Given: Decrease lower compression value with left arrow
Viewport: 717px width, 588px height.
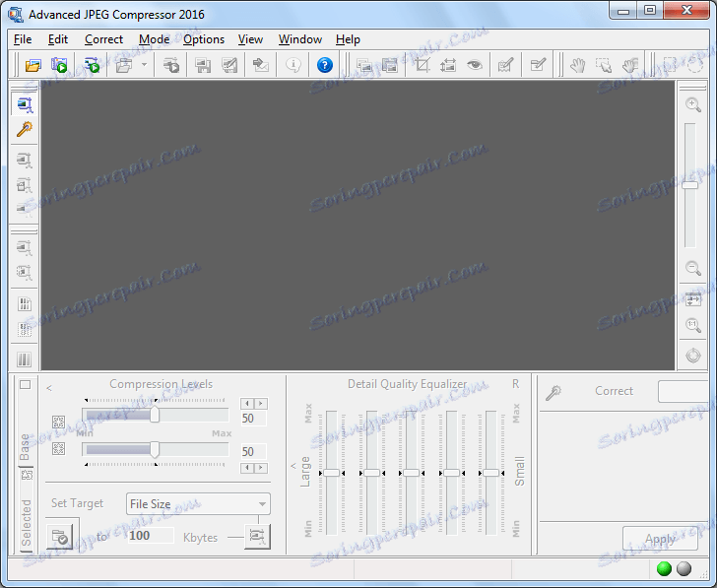Looking at the screenshot, I should 247,468.
